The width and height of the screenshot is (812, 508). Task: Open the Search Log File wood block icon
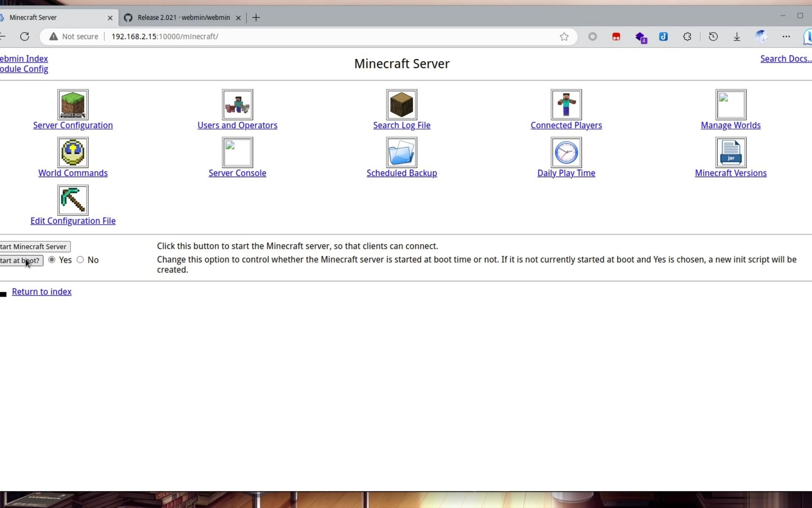402,104
